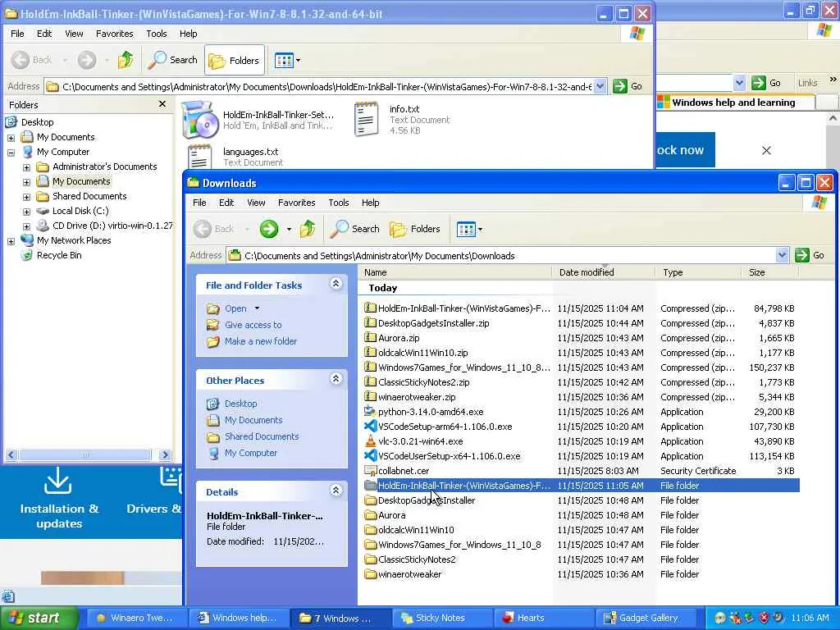Go to My Computer in Other Places
This screenshot has height=630, width=840.
tap(251, 453)
